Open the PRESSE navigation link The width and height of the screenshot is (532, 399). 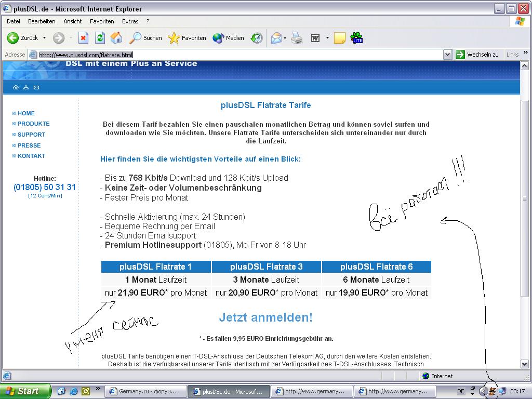tap(29, 145)
